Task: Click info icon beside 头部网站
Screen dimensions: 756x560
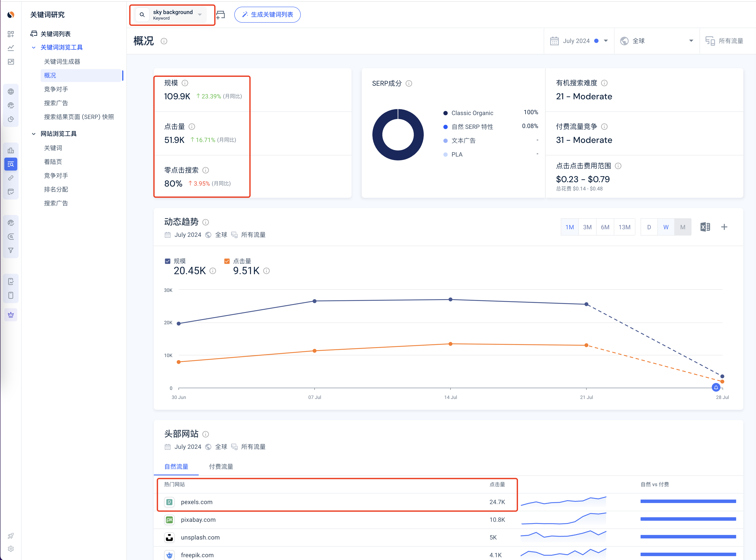Action: click(x=206, y=434)
